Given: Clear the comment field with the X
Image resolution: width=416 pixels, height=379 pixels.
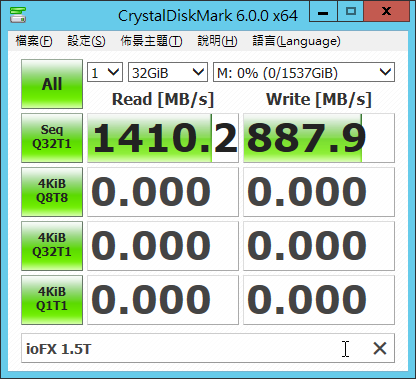Looking at the screenshot, I should click(380, 349).
